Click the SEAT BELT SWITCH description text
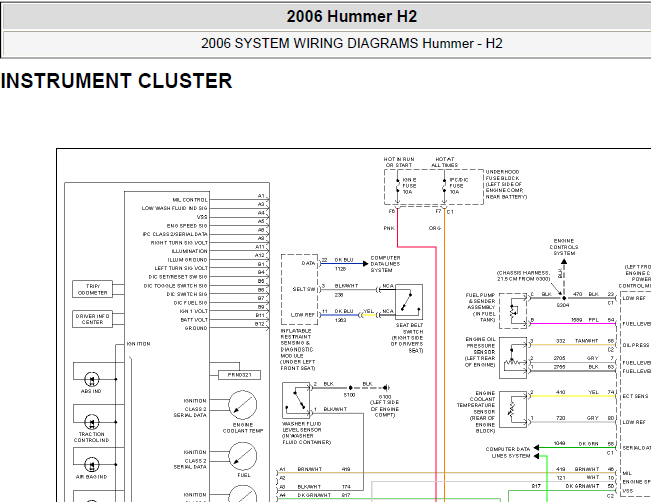This screenshot has width=651, height=502. click(407, 338)
